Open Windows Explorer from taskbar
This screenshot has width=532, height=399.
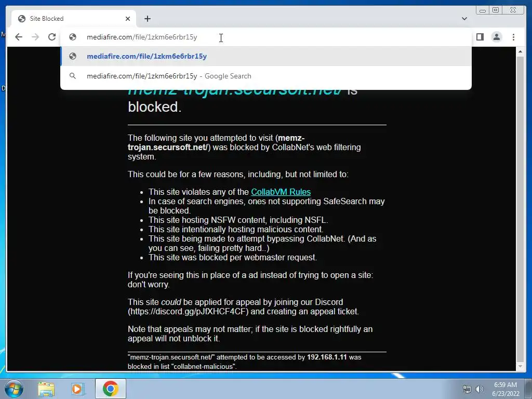coord(46,389)
